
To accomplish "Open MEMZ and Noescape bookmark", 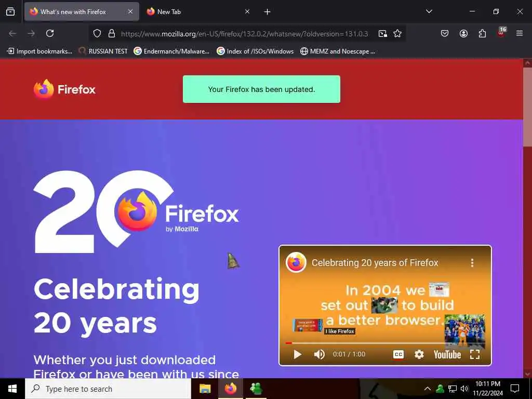I will [338, 51].
